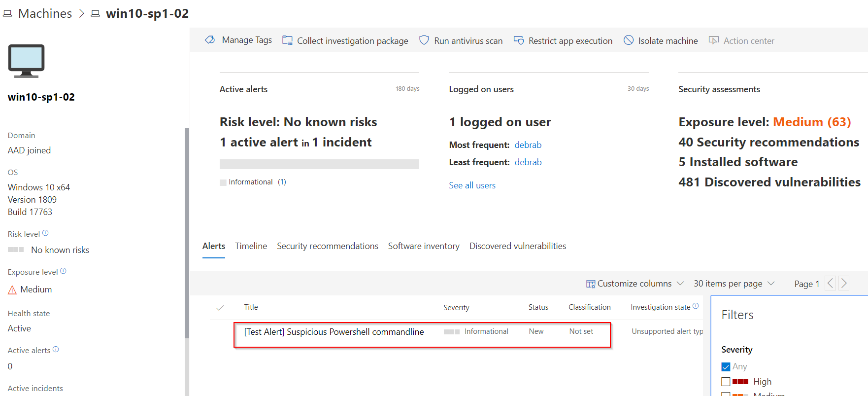
Task: Click the Isolate machine icon
Action: 629,40
